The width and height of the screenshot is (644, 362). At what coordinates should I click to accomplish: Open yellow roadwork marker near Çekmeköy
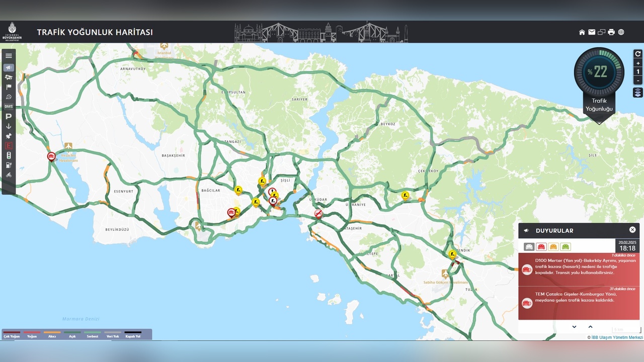point(405,195)
